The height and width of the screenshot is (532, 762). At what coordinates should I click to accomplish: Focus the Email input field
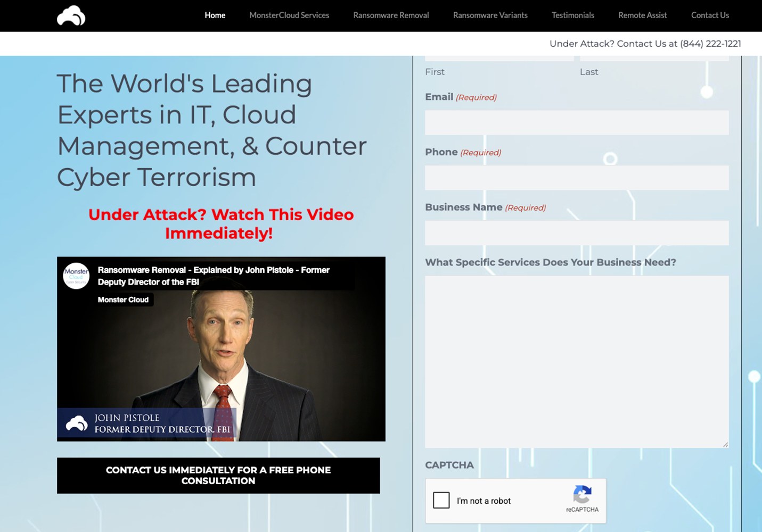click(x=577, y=122)
